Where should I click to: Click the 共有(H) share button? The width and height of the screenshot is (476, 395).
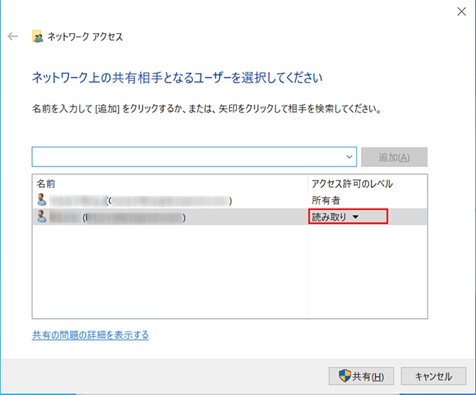click(361, 376)
